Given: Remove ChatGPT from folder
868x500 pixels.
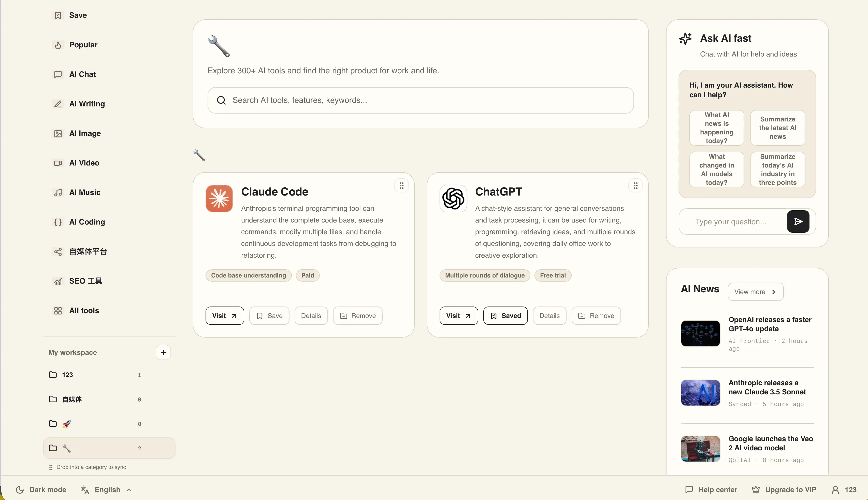Looking at the screenshot, I should pyautogui.click(x=596, y=316).
